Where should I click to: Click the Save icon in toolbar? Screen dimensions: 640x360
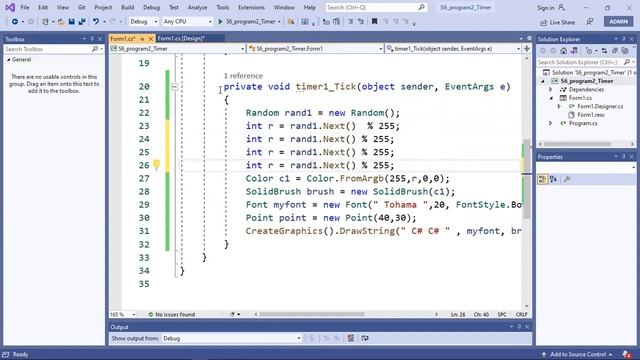tap(71, 22)
